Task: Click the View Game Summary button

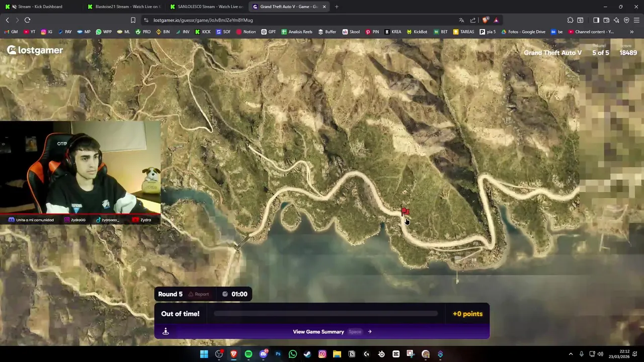Action: click(322, 332)
